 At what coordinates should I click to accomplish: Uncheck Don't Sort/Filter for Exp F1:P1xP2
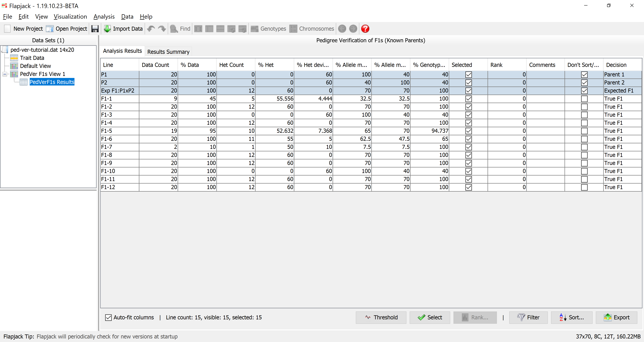tap(584, 91)
